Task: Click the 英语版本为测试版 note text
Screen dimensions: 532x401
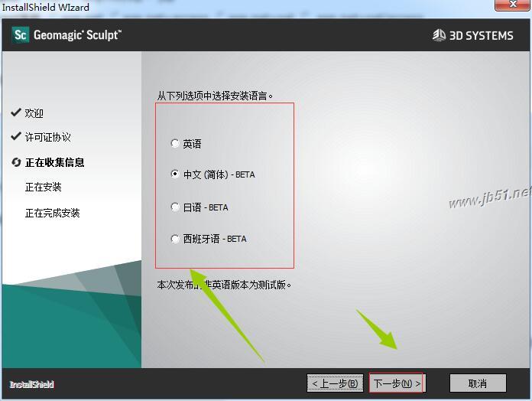Action: [x=250, y=285]
